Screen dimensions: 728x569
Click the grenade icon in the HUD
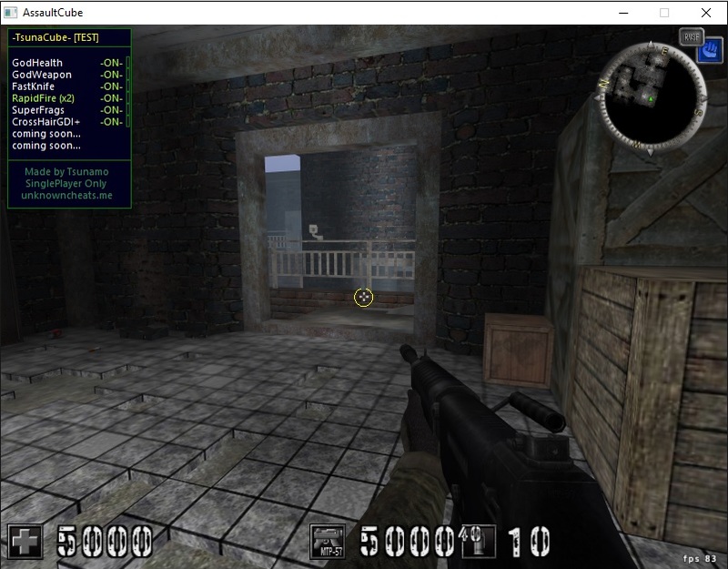click(x=478, y=541)
